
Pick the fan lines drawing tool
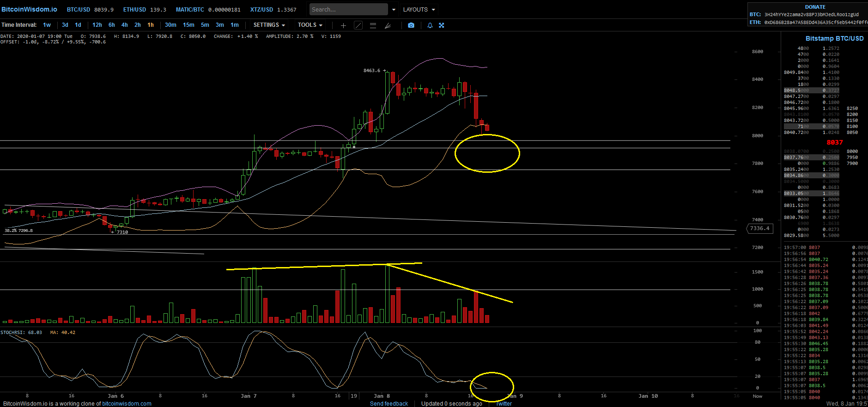coord(388,25)
